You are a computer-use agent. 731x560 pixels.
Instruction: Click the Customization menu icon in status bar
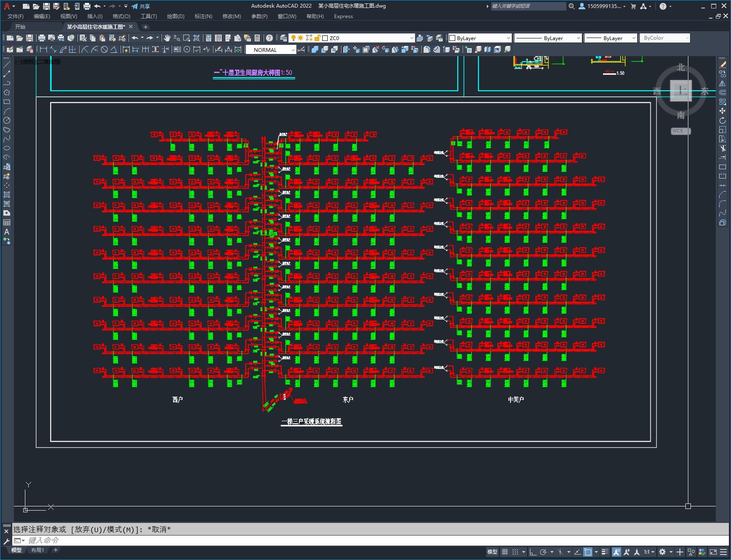tap(724, 552)
